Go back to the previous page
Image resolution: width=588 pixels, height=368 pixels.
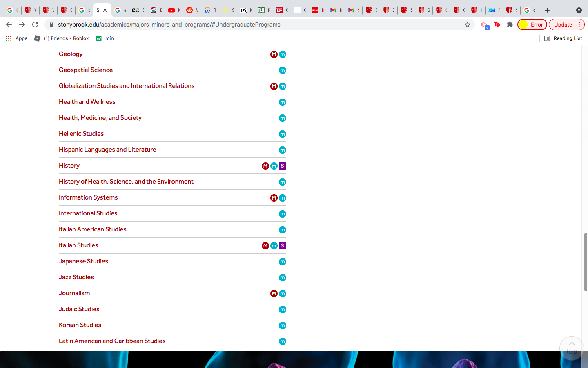point(9,25)
